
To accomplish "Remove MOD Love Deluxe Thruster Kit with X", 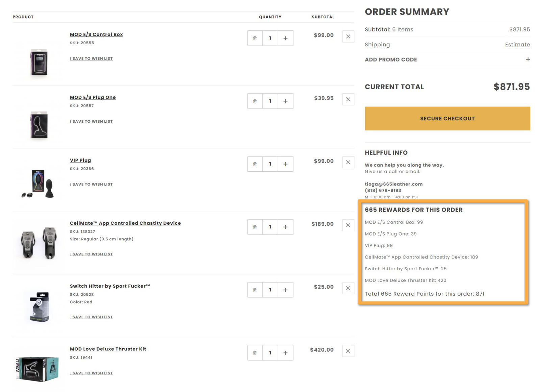I will click(348, 351).
